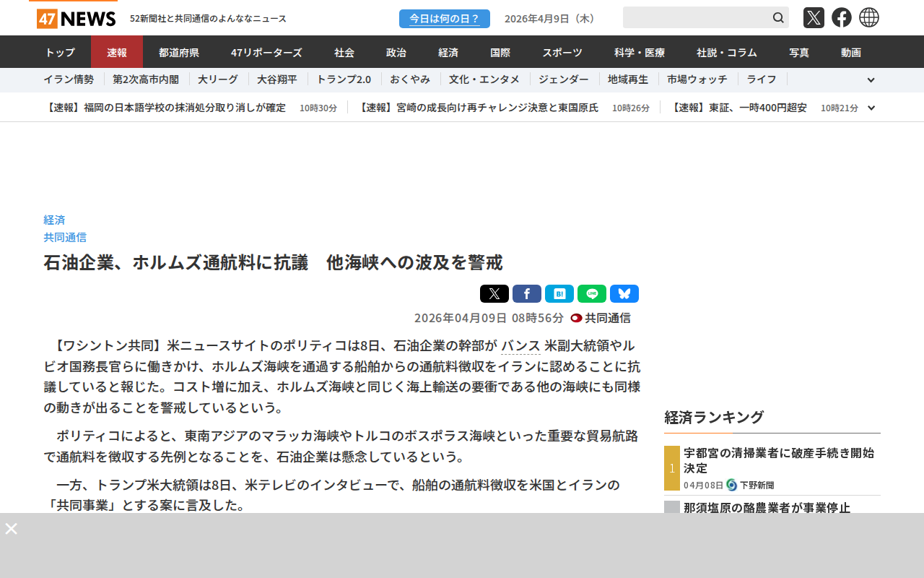The width and height of the screenshot is (924, 578).
Task: Expand the breaking news ticker chevron
Action: 871,108
